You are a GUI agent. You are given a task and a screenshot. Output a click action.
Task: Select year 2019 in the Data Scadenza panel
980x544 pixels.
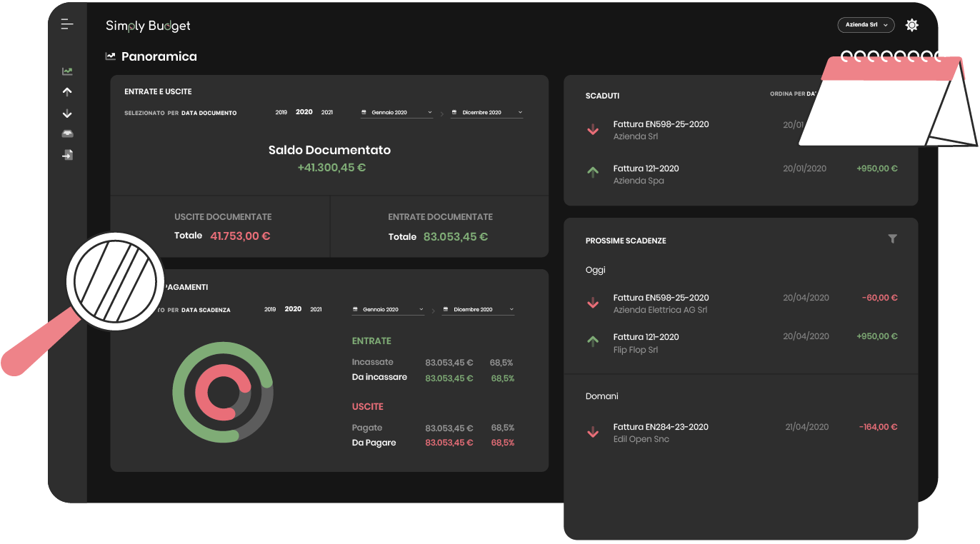(270, 309)
